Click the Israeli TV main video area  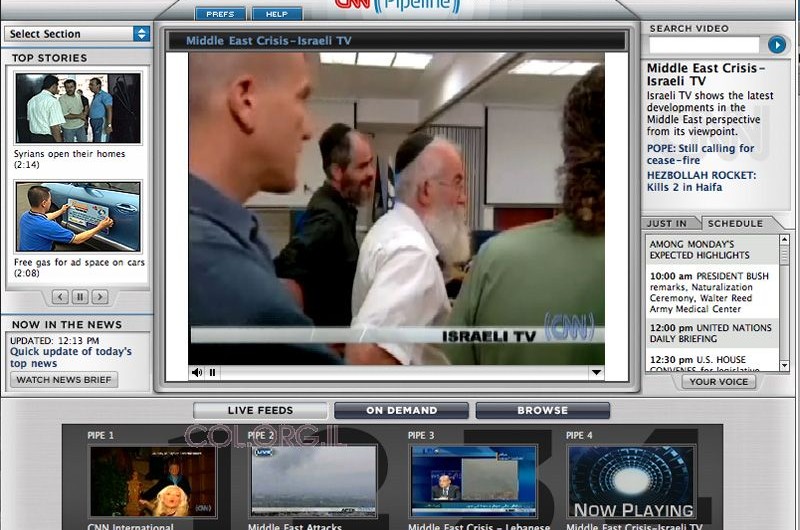(396, 208)
